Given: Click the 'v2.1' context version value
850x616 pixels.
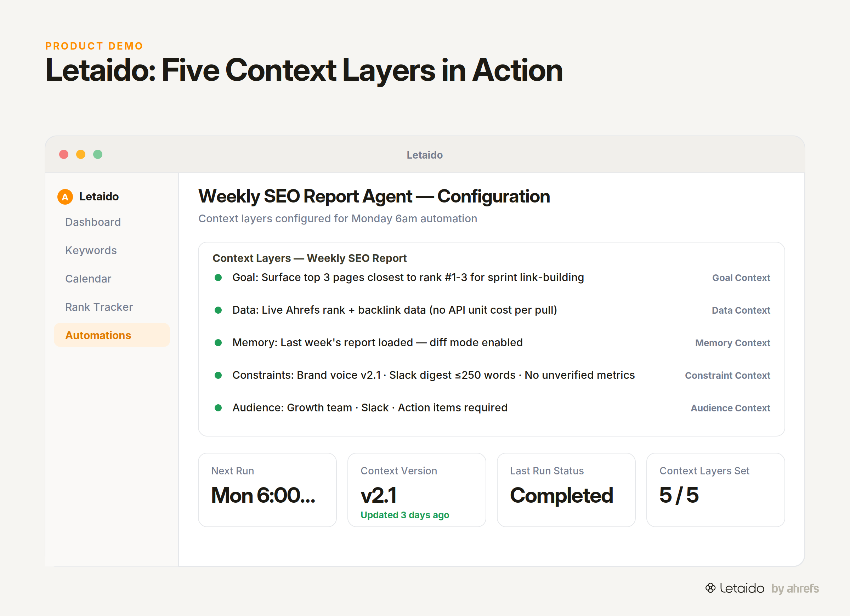Looking at the screenshot, I should (x=379, y=495).
